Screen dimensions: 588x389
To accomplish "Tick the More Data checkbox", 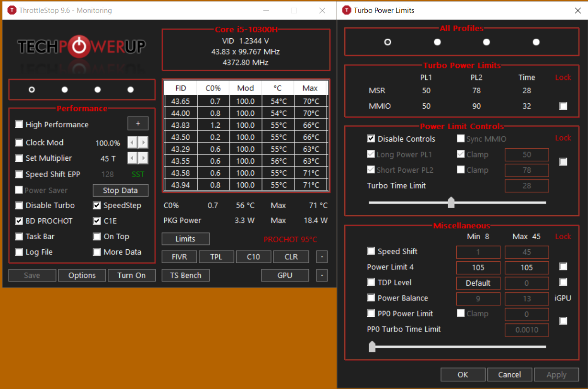I will pyautogui.click(x=97, y=252).
